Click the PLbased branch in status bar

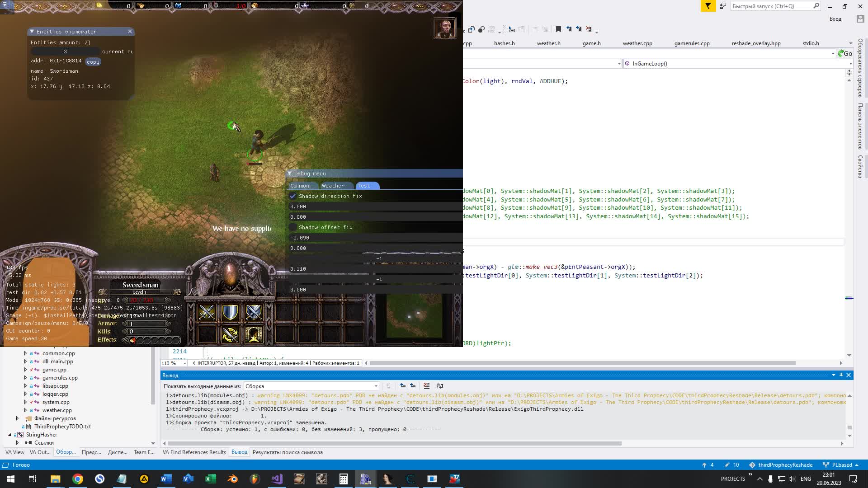point(840,465)
